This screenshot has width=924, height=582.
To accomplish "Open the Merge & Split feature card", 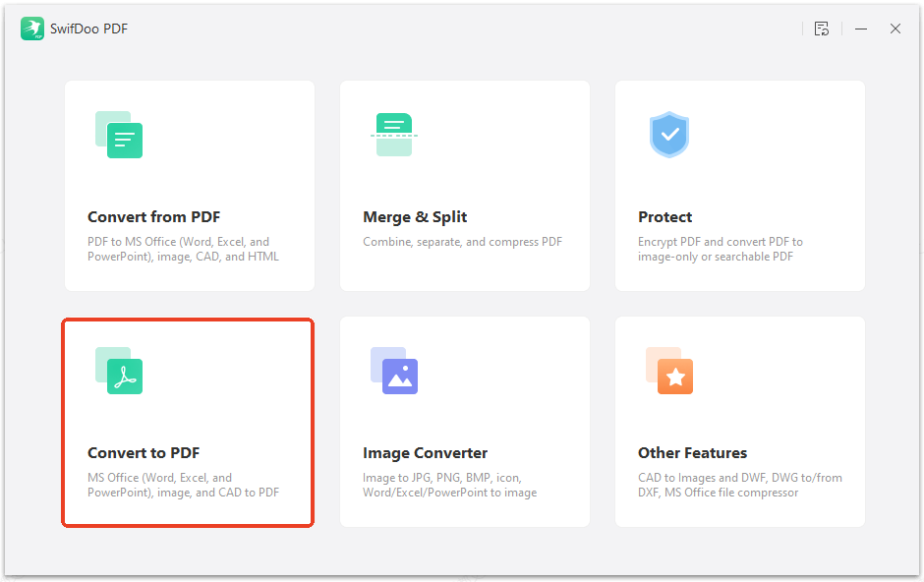I will pyautogui.click(x=464, y=185).
